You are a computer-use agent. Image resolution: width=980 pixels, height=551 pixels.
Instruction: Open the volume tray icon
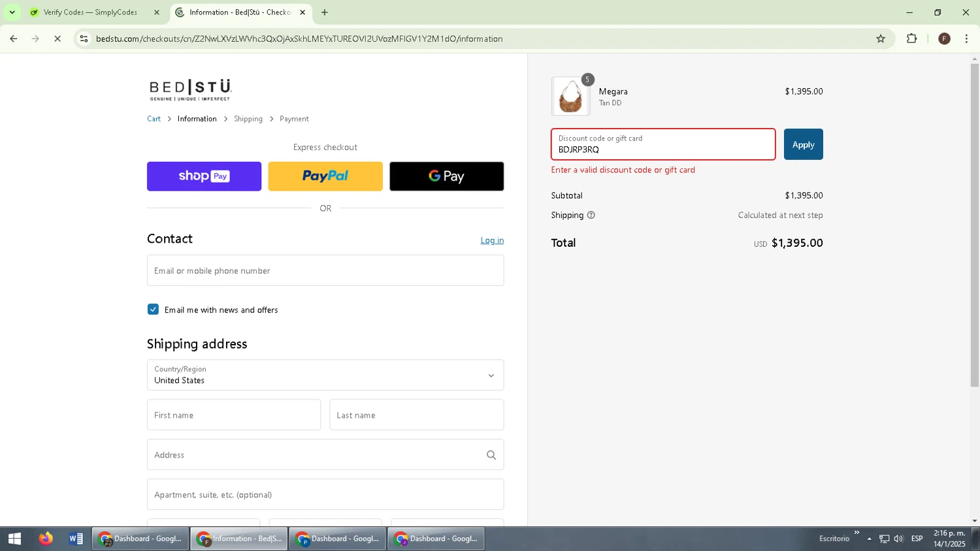coord(899,539)
